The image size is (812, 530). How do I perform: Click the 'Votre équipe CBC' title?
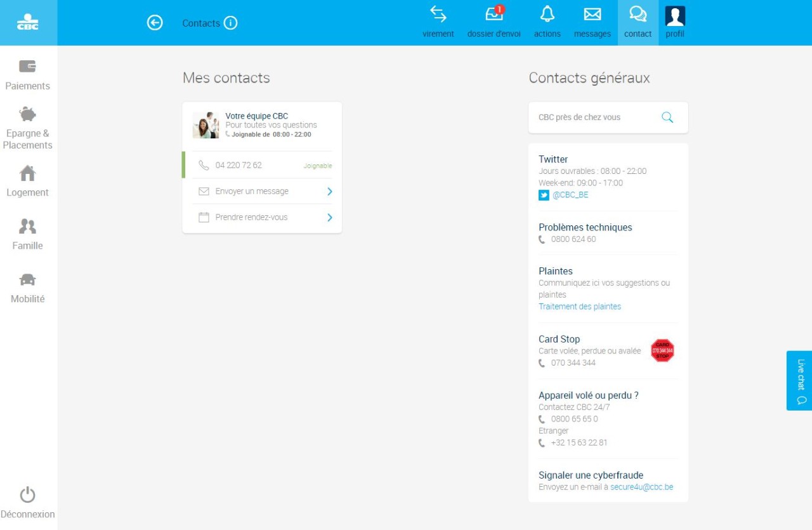(x=257, y=116)
